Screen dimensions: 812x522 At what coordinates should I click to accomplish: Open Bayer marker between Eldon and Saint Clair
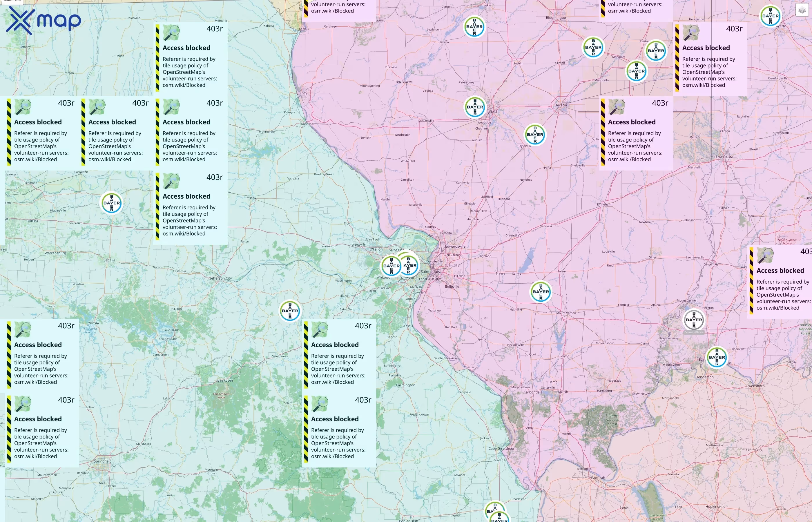(x=290, y=311)
